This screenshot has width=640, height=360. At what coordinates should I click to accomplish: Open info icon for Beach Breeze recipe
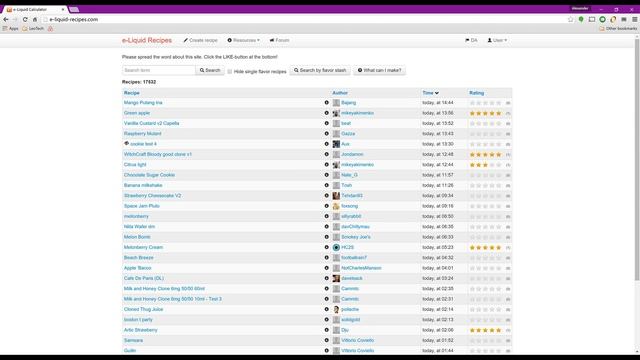click(327, 258)
